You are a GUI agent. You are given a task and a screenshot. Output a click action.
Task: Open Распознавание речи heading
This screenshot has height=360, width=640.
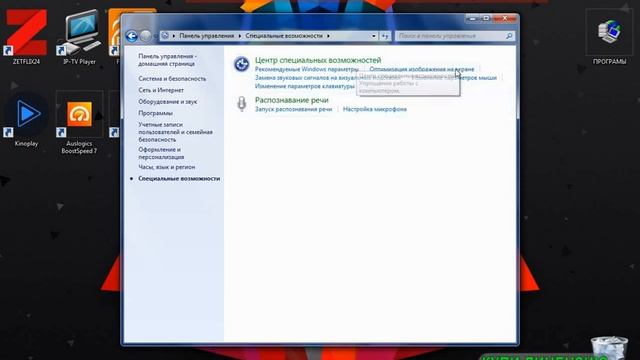(291, 100)
